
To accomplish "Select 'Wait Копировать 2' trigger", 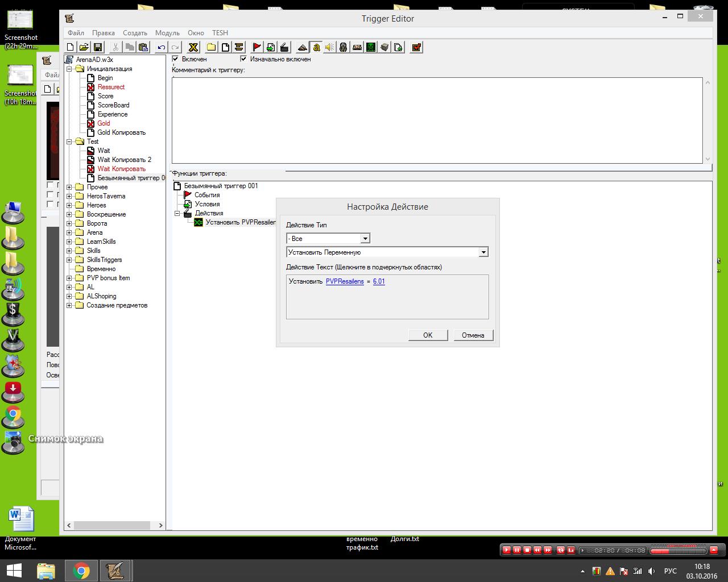I will click(x=124, y=160).
